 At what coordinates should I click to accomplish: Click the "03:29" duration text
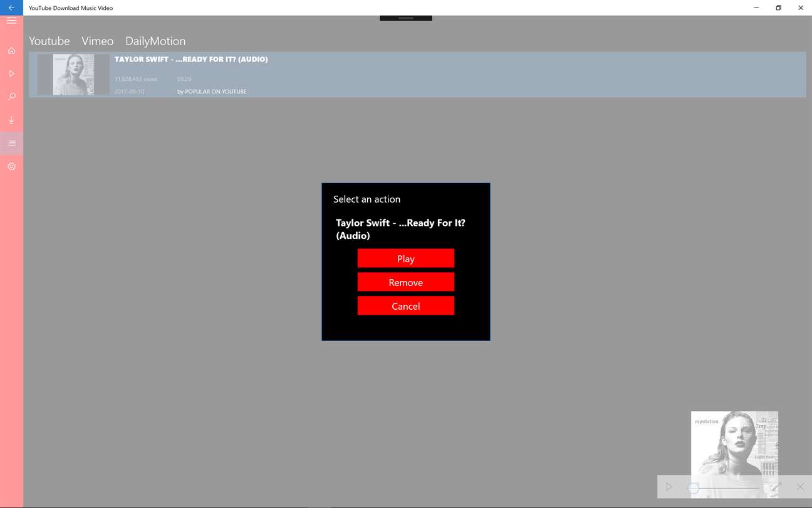[x=184, y=79]
